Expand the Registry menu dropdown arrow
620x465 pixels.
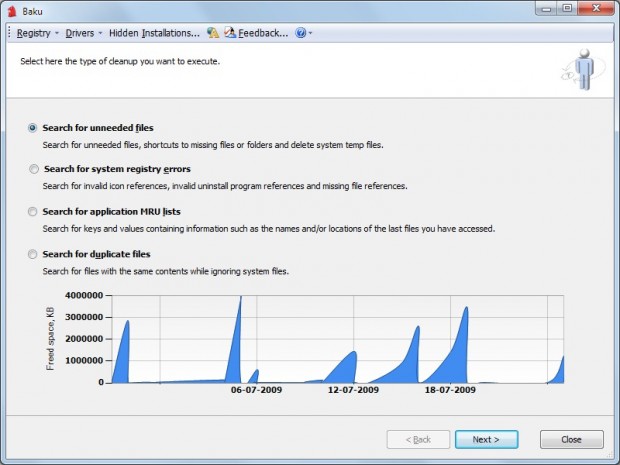(x=57, y=33)
